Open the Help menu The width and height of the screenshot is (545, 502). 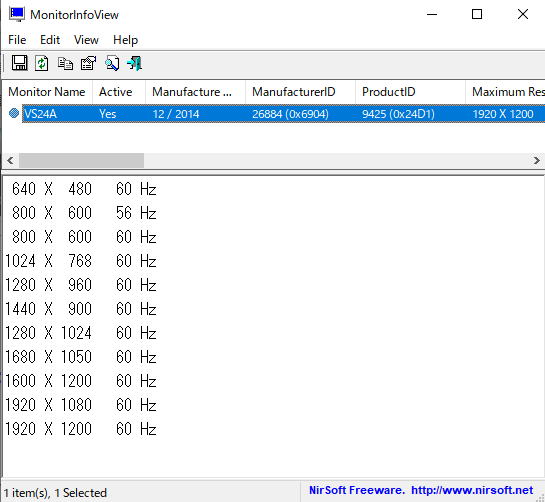click(125, 40)
